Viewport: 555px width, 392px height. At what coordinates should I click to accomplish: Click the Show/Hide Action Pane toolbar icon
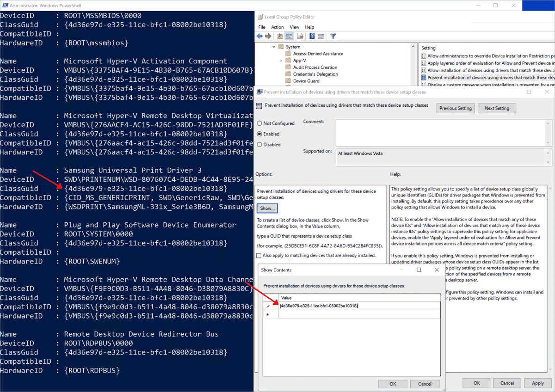tap(321, 36)
